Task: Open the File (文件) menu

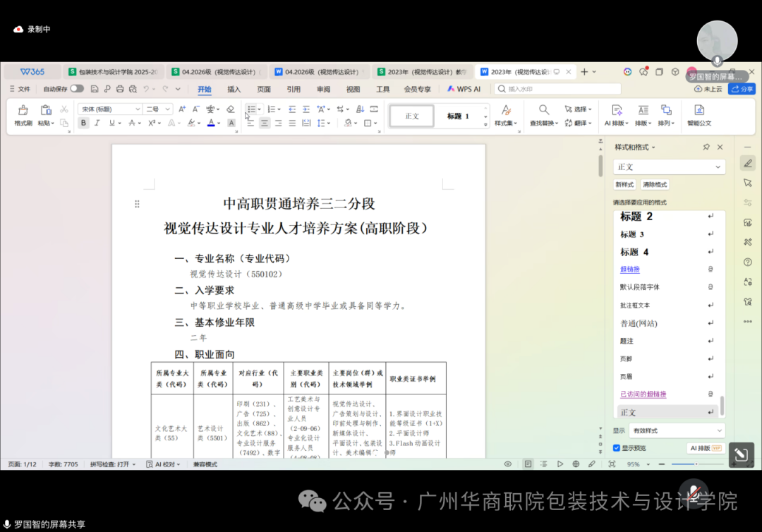Action: click(20, 89)
